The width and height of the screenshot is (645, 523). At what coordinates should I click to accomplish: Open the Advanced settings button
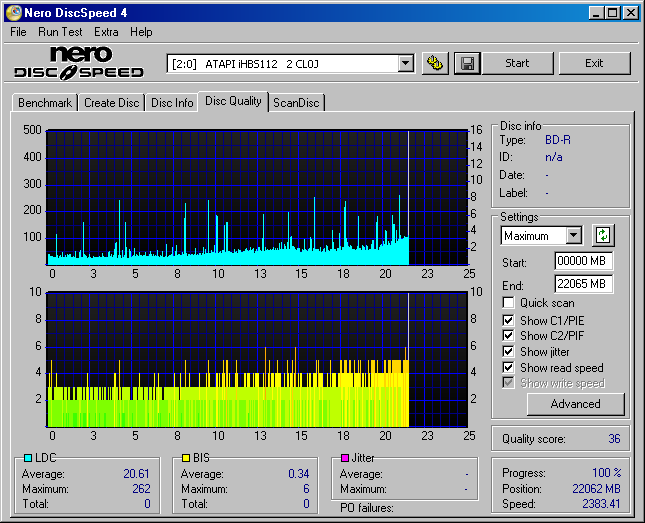click(575, 404)
